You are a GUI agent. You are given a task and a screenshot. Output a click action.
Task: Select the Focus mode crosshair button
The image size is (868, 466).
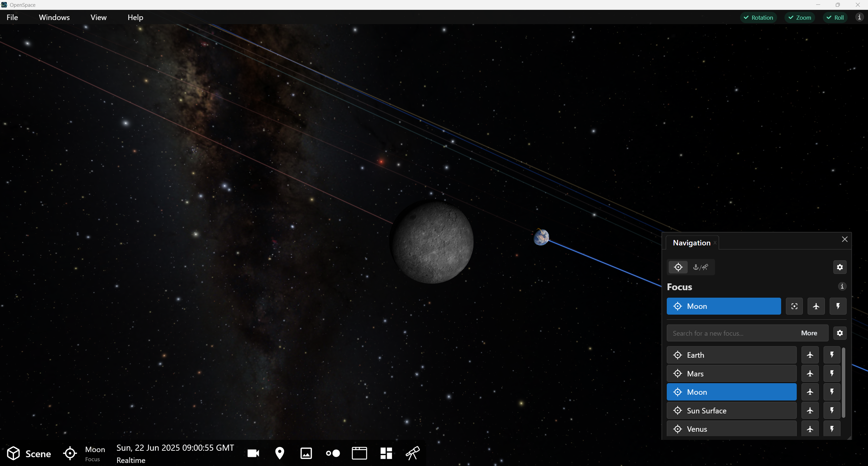pyautogui.click(x=678, y=267)
